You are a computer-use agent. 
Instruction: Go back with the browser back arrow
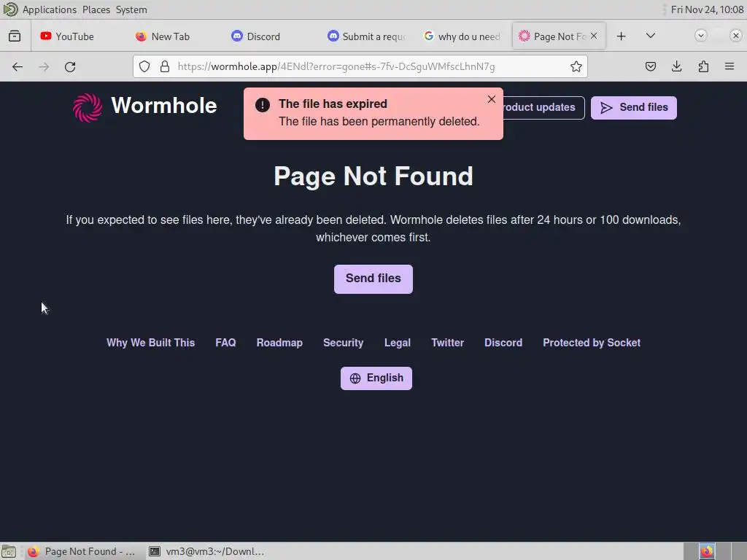point(18,66)
